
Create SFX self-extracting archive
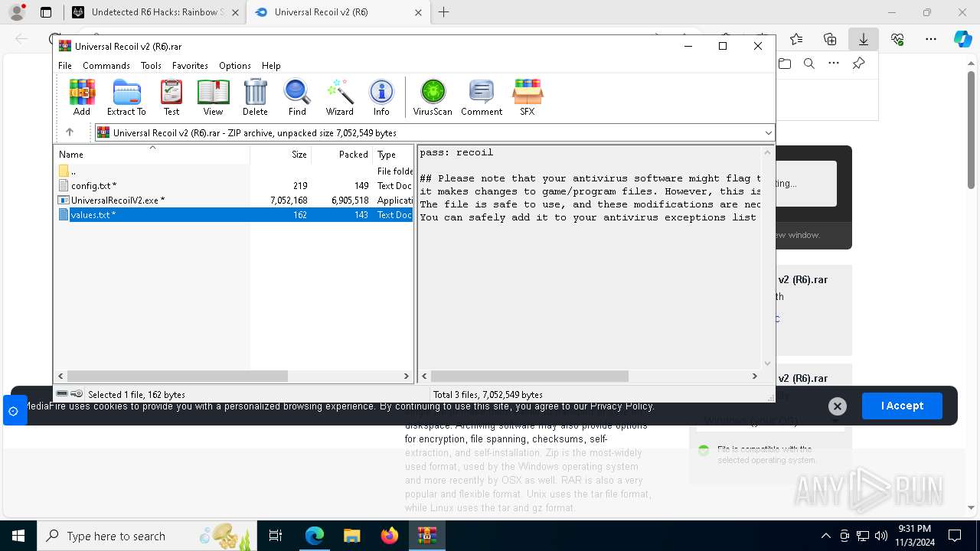click(x=528, y=97)
